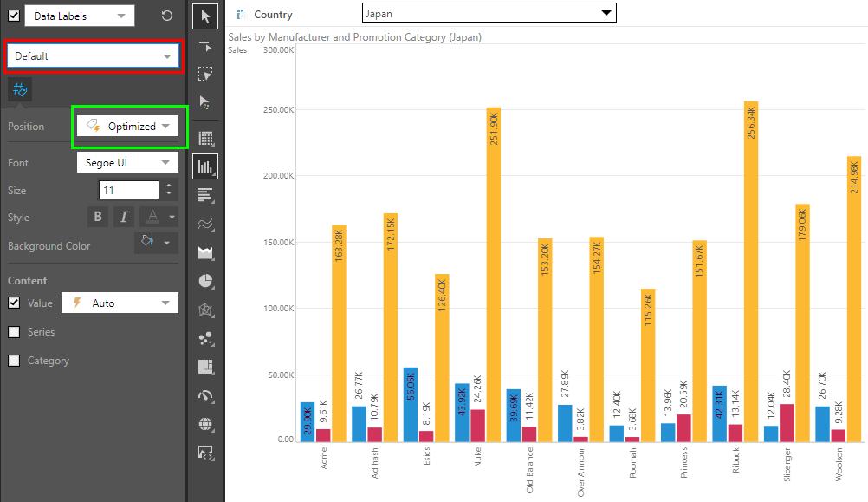
Task: Expand the Japan country slicer dropdown
Action: tap(489, 13)
